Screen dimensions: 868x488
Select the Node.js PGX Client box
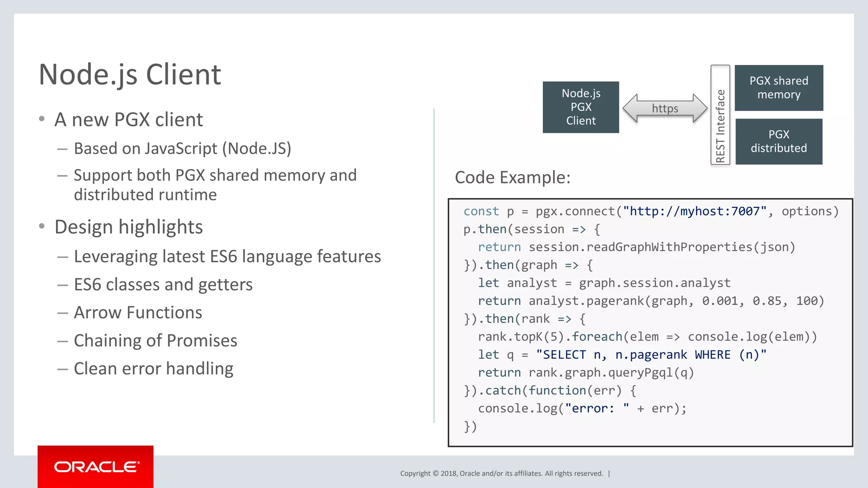point(581,107)
